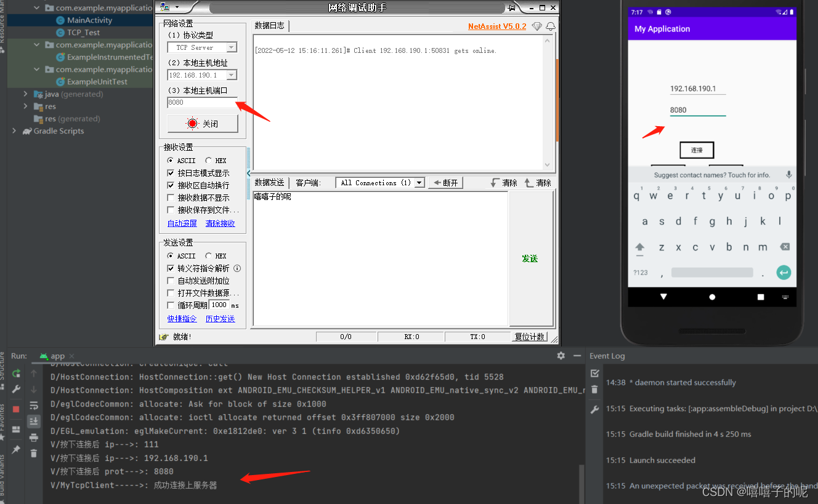Collapse package containing ExampleUnitTest
The height and width of the screenshot is (504, 818).
[37, 70]
